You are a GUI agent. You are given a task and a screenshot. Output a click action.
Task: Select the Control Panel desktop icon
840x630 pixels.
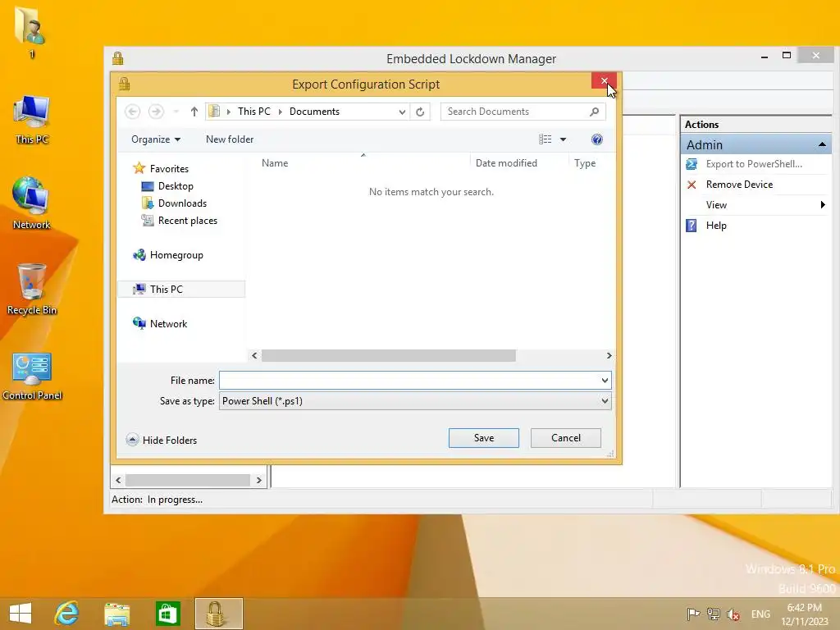pos(32,376)
